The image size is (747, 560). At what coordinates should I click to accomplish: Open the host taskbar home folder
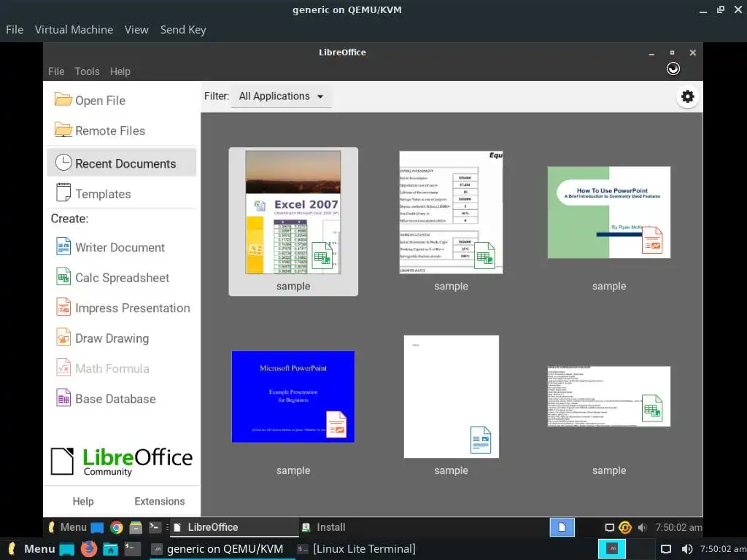pos(111,549)
